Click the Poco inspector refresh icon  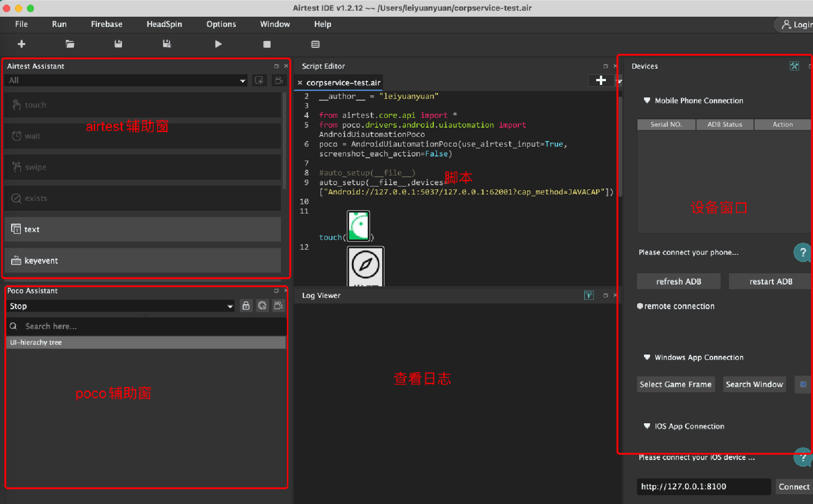[262, 306]
